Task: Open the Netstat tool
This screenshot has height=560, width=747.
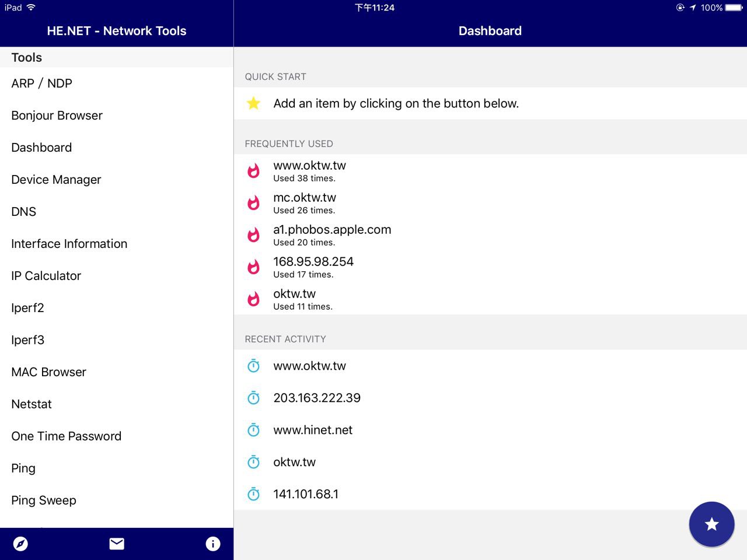Action: coord(117,404)
